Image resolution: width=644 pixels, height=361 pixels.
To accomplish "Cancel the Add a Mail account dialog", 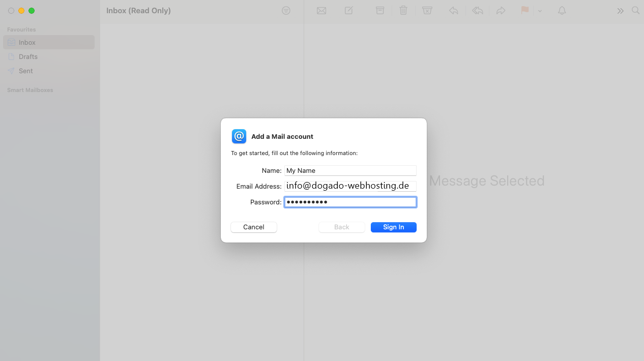I will pos(253,227).
